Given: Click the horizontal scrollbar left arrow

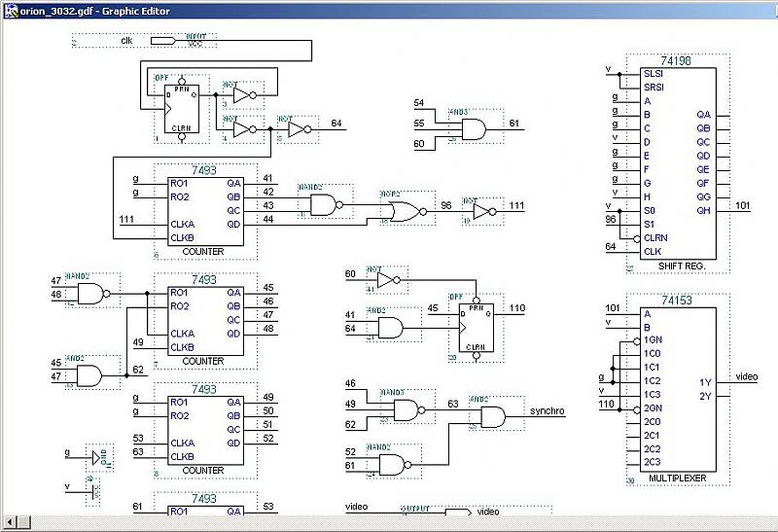Looking at the screenshot, I should 8,523.
